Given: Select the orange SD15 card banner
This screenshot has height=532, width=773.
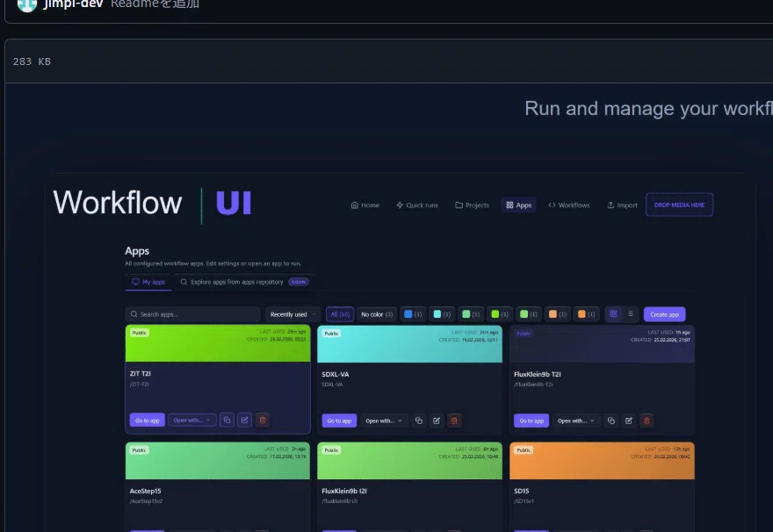Looking at the screenshot, I should pos(602,461).
